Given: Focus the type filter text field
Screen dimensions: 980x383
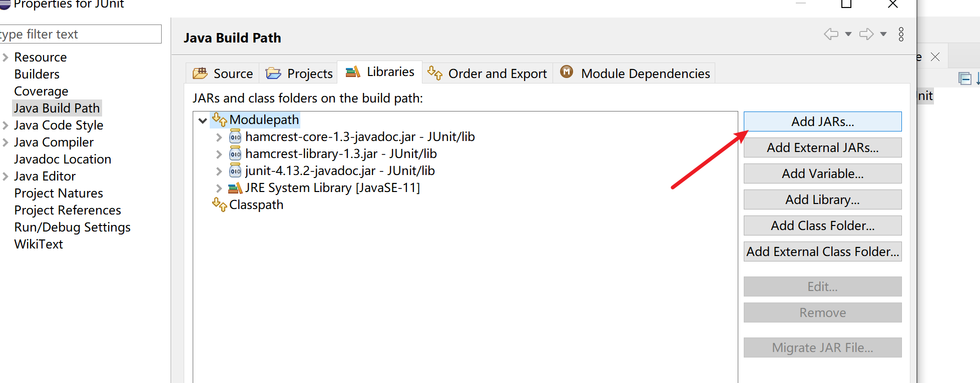Looking at the screenshot, I should 80,34.
